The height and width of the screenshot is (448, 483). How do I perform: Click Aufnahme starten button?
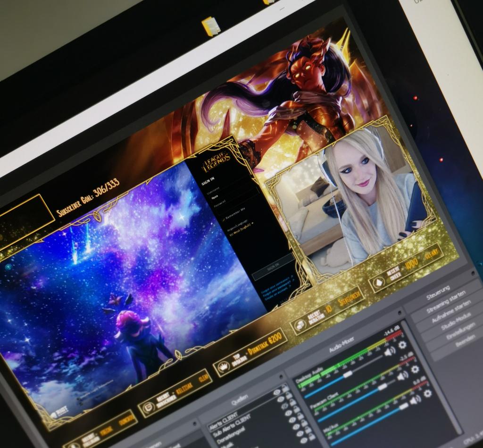tap(451, 312)
